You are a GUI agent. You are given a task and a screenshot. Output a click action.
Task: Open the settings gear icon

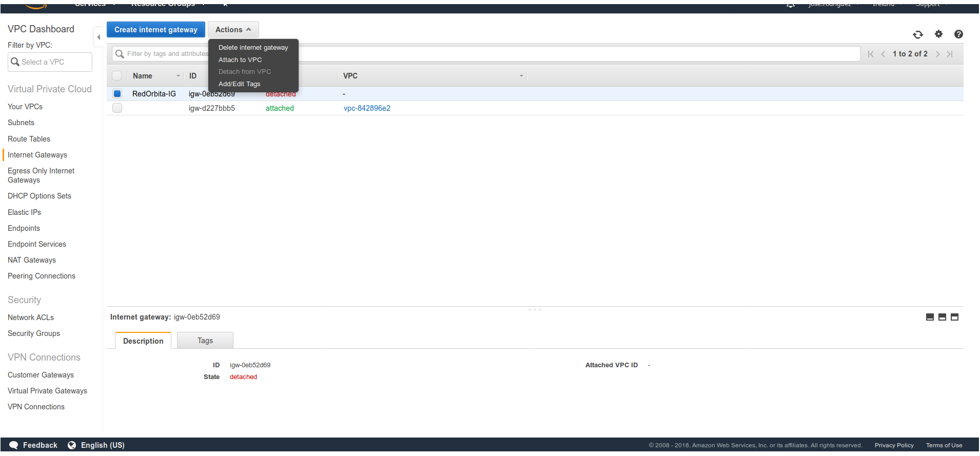pos(938,34)
